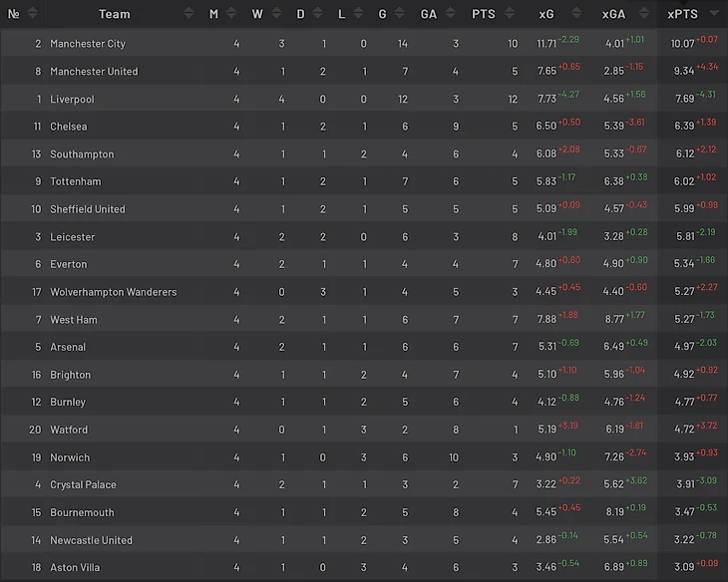Click Aston Villa in the table
Screen dimensions: 728x582
click(76, 568)
